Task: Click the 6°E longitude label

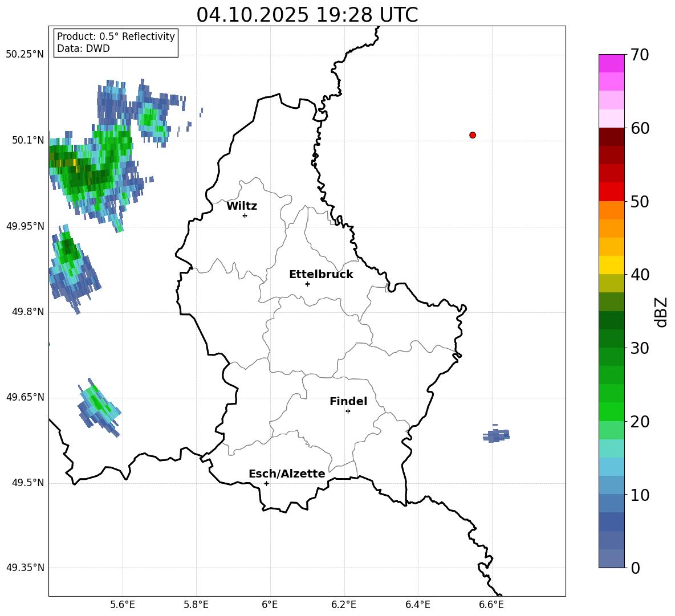Action: point(270,605)
